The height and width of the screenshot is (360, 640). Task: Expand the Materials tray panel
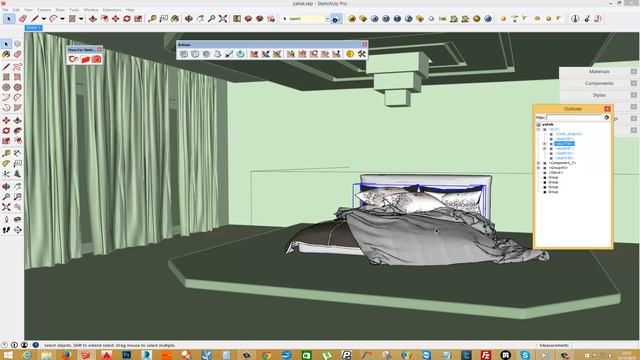click(599, 71)
